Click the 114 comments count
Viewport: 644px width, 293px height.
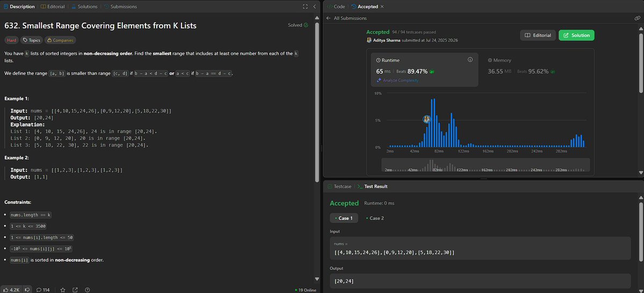click(x=46, y=290)
